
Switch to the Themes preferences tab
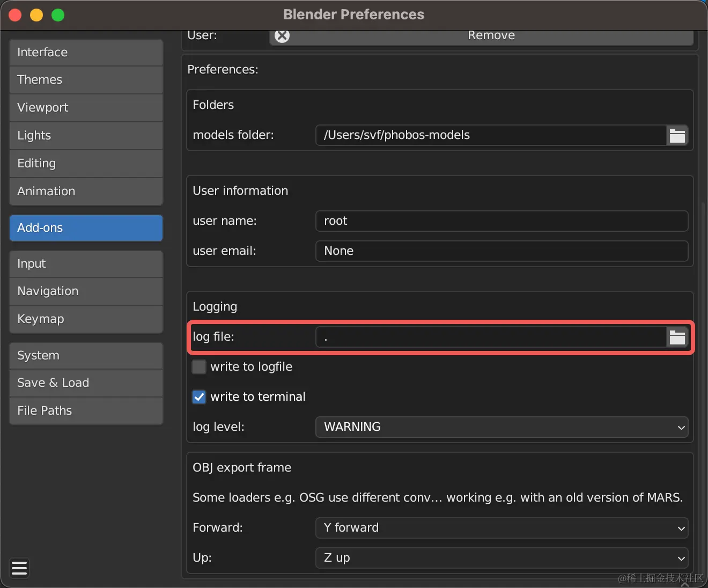tap(85, 79)
